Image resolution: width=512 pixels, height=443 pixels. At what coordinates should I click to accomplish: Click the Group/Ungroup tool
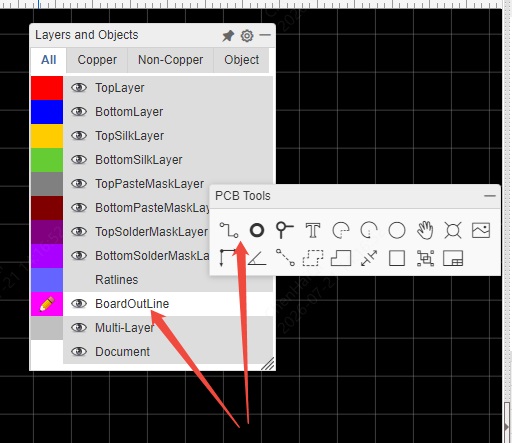[x=425, y=258]
